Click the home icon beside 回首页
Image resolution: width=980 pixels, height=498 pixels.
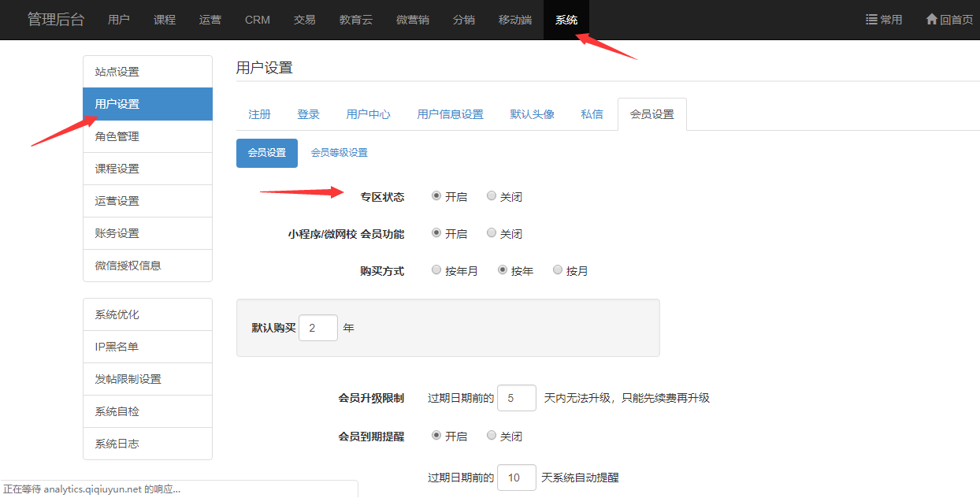coord(932,20)
